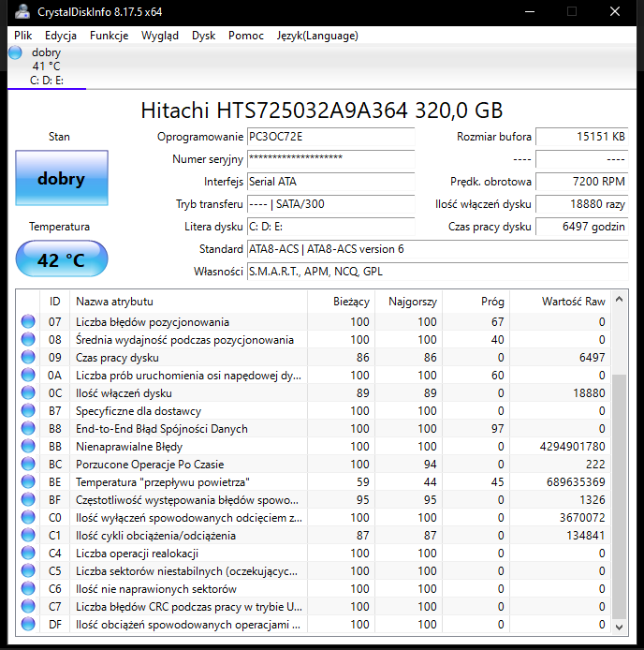
Task: Open the Wygląd menu
Action: (160, 36)
